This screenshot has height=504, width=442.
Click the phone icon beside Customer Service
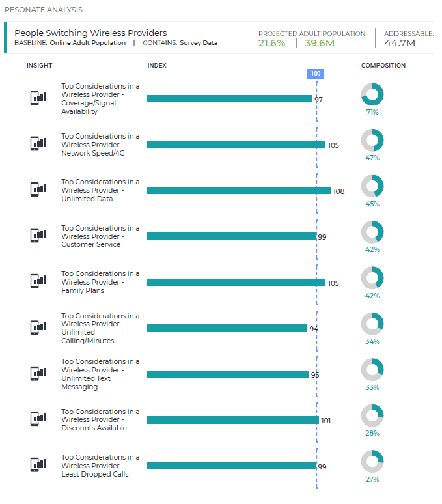38,235
